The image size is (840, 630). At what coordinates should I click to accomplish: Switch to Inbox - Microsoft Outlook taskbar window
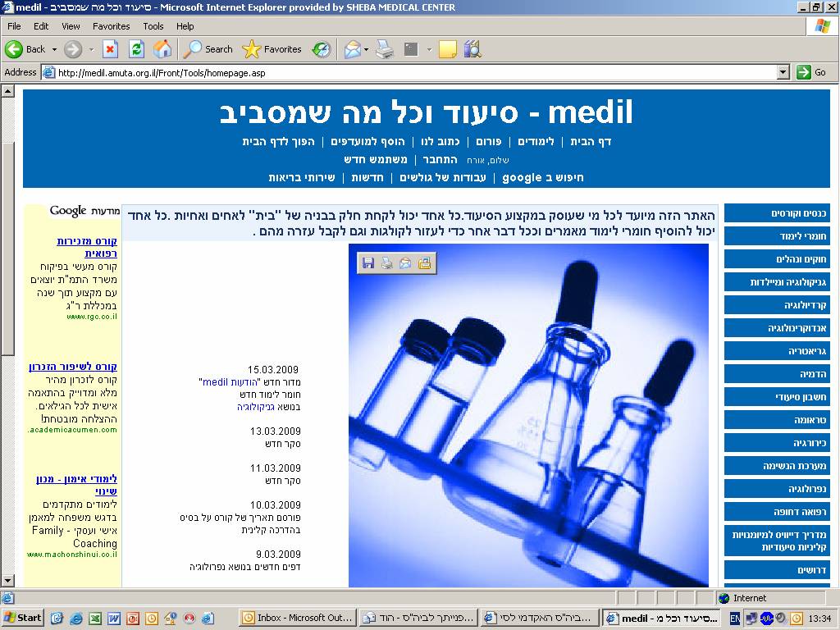pyautogui.click(x=297, y=619)
